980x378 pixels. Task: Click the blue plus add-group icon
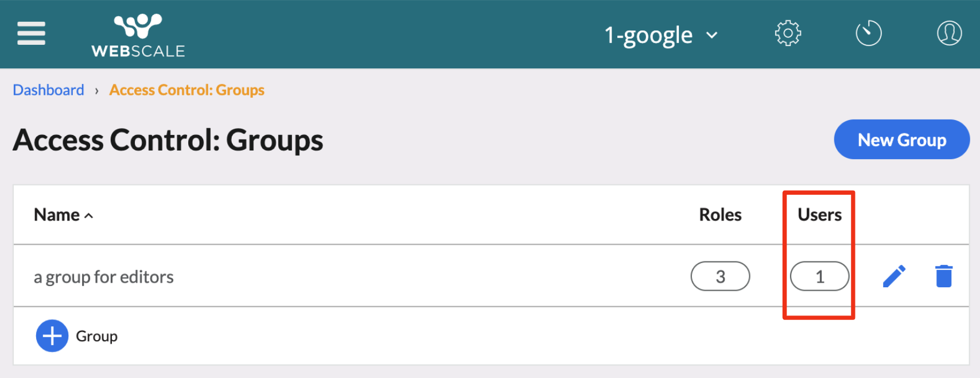pyautogui.click(x=52, y=336)
